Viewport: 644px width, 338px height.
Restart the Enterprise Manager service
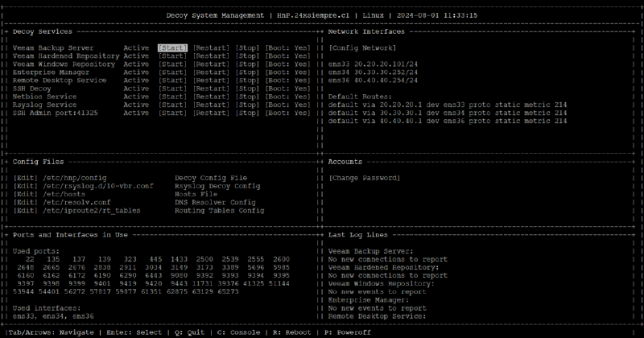coord(211,72)
